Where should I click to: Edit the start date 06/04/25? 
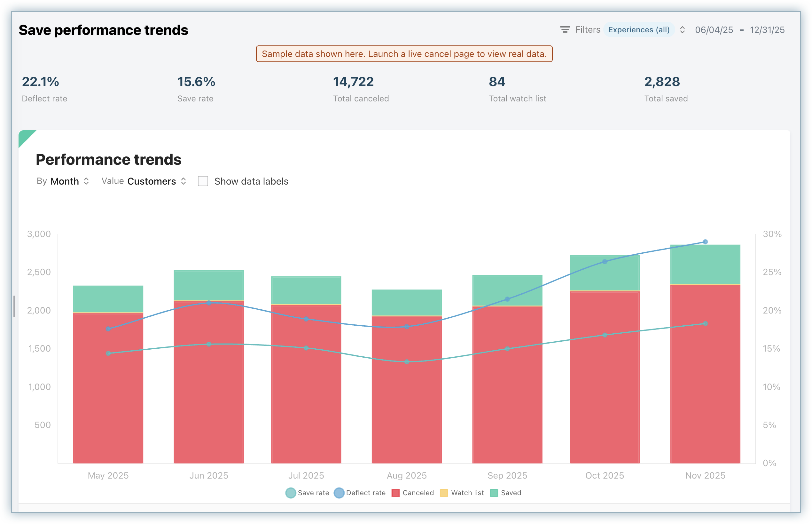click(714, 30)
